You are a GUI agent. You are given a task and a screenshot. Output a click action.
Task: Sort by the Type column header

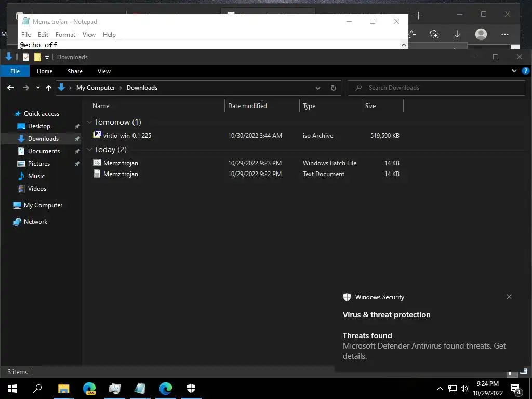click(309, 106)
